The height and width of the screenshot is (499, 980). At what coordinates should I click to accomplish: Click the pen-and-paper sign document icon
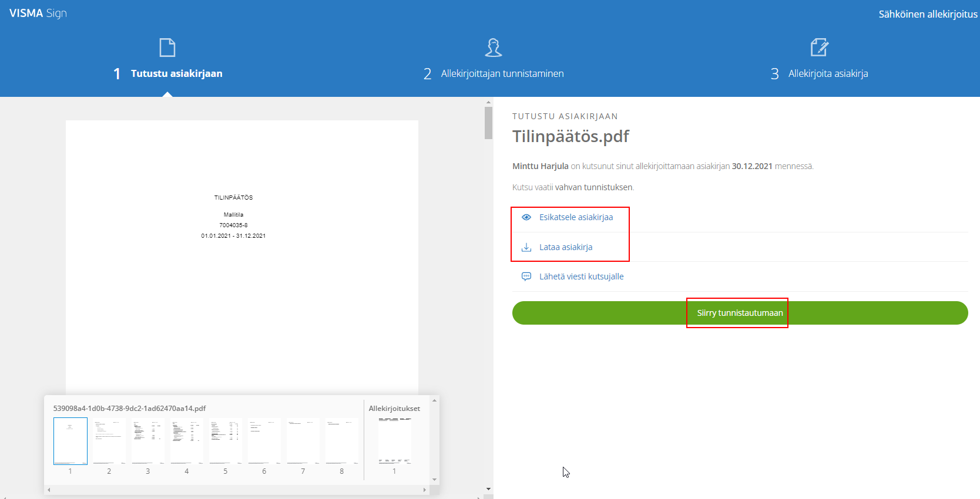pos(819,48)
